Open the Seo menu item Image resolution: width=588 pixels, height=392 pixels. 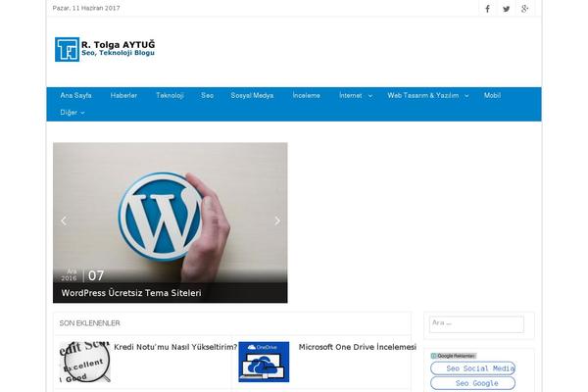coord(208,95)
